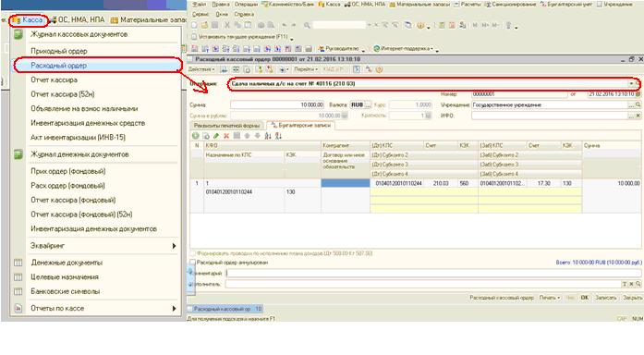Click the Cut scissors toolbar icon
644x355 pixels.
pyautogui.click(x=226, y=26)
